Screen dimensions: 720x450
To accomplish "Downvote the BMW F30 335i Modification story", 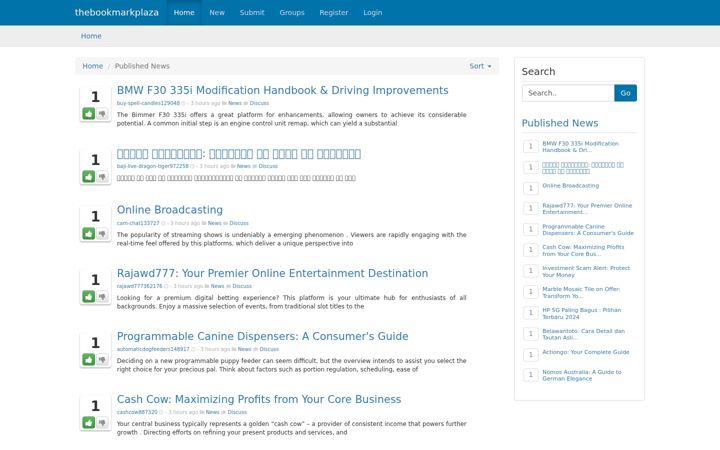I will point(102,113).
